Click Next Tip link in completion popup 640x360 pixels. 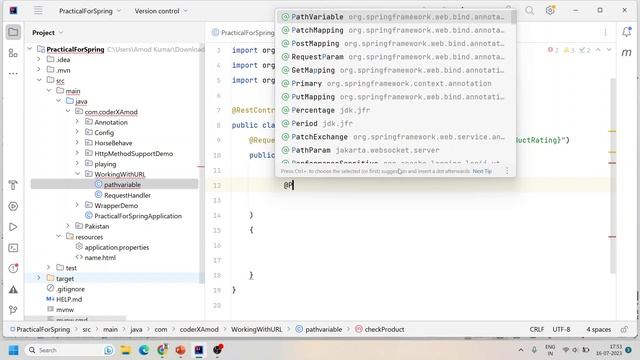tap(482, 171)
